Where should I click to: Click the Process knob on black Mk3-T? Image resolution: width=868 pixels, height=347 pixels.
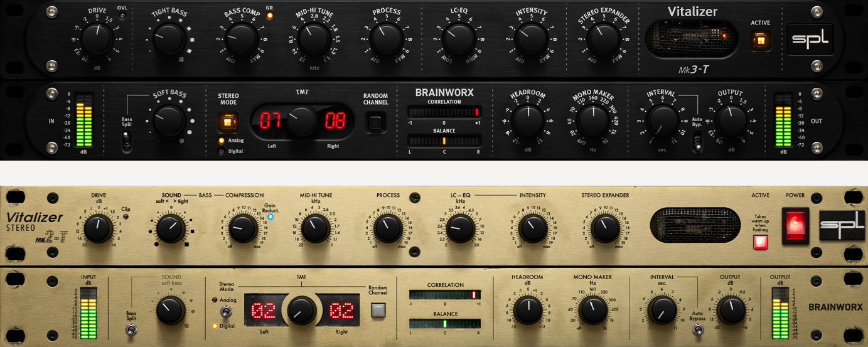click(x=387, y=39)
